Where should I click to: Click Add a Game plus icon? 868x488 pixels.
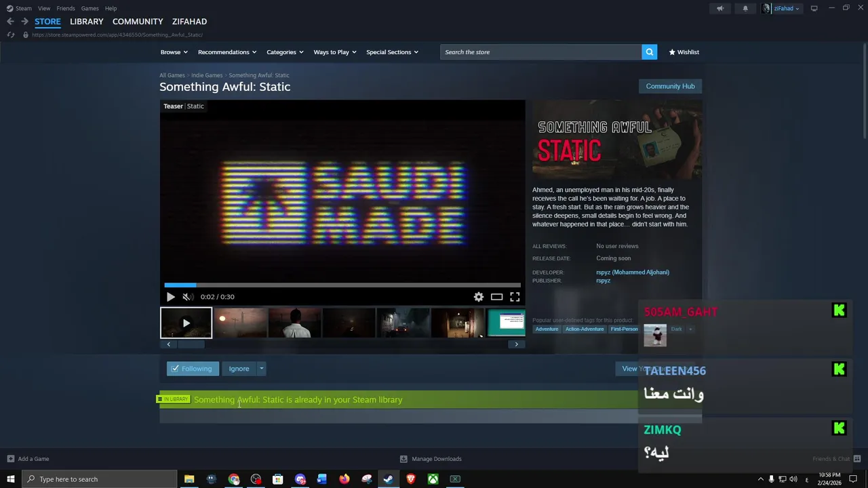coord(10,459)
